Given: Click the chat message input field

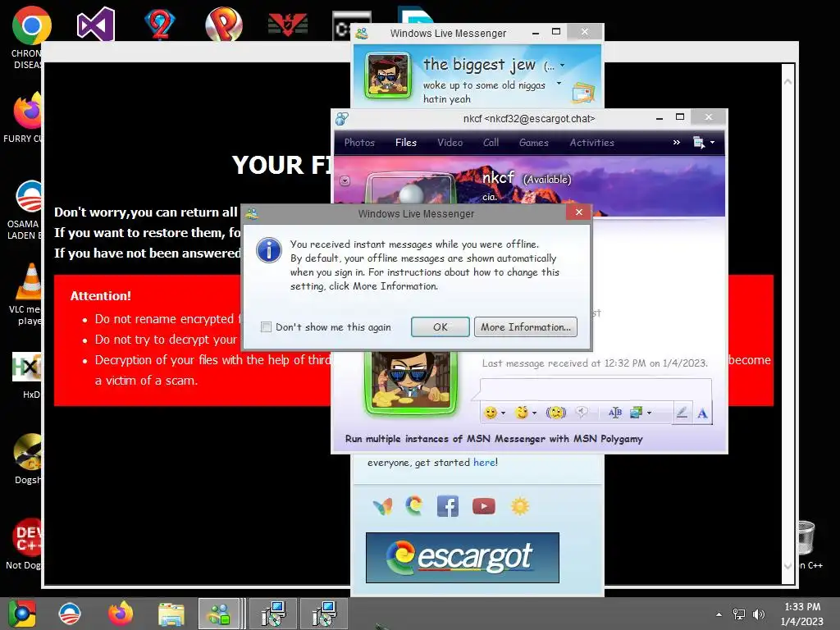Looking at the screenshot, I should [596, 390].
